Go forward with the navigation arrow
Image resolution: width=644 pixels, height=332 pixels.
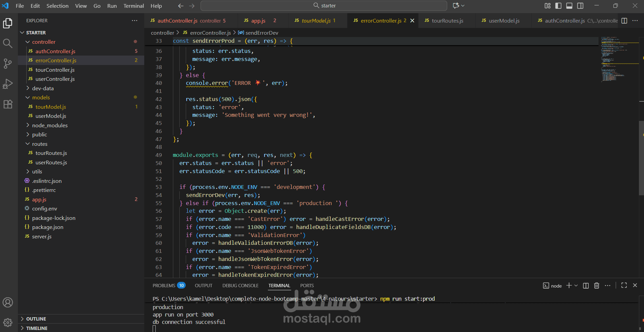coord(192,6)
